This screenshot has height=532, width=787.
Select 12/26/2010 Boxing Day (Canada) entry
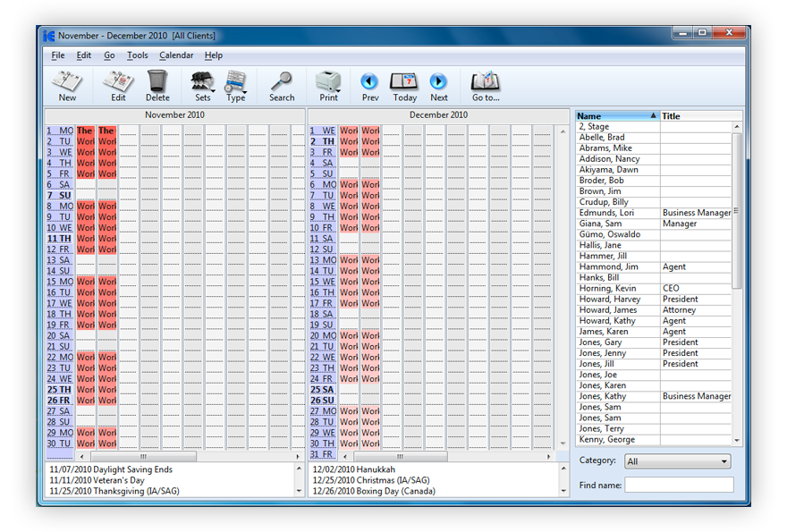coord(374,492)
